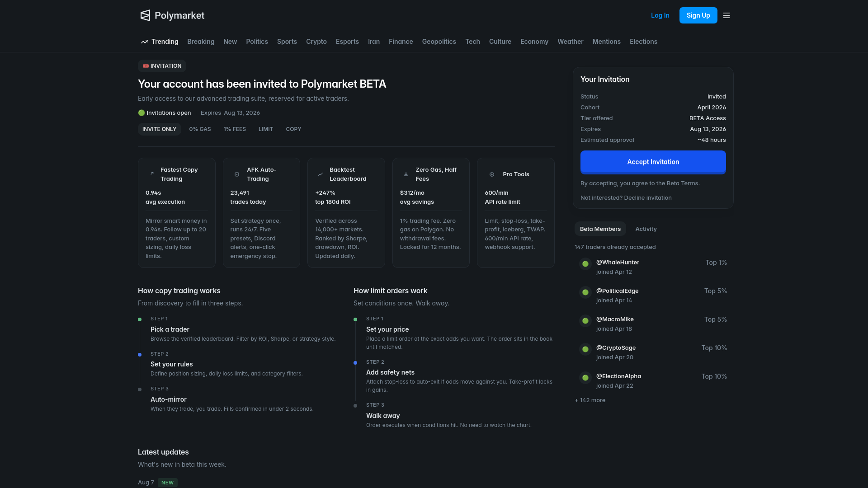Open the Politics category
The image size is (868, 488).
pyautogui.click(x=257, y=42)
